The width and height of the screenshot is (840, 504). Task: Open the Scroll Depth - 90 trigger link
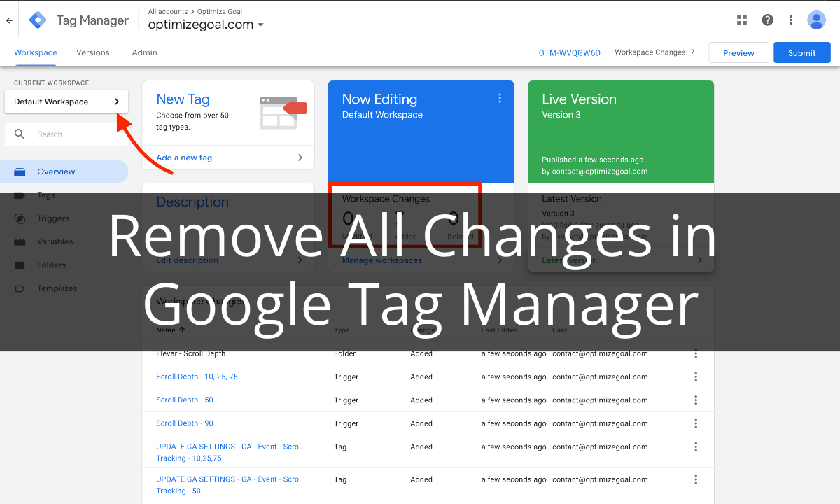point(185,423)
